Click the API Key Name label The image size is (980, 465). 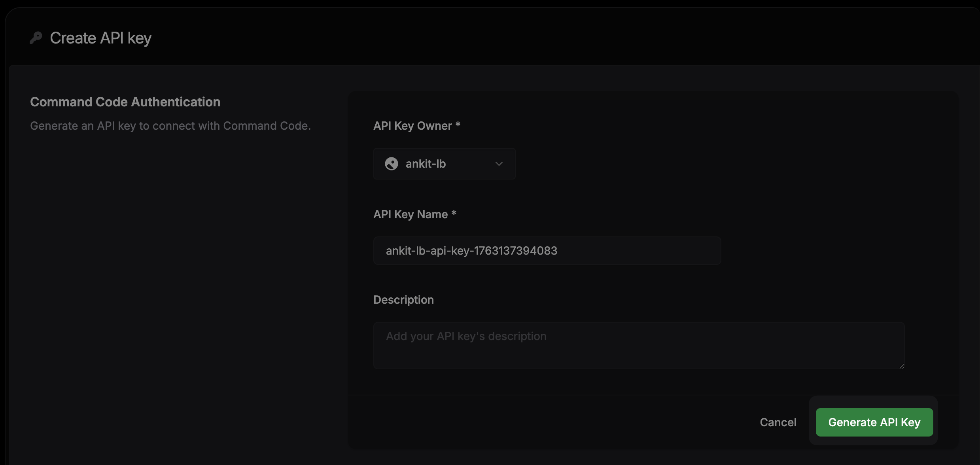414,214
